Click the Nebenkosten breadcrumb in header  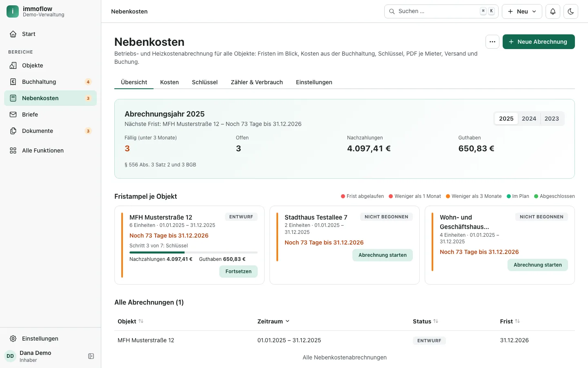(129, 11)
